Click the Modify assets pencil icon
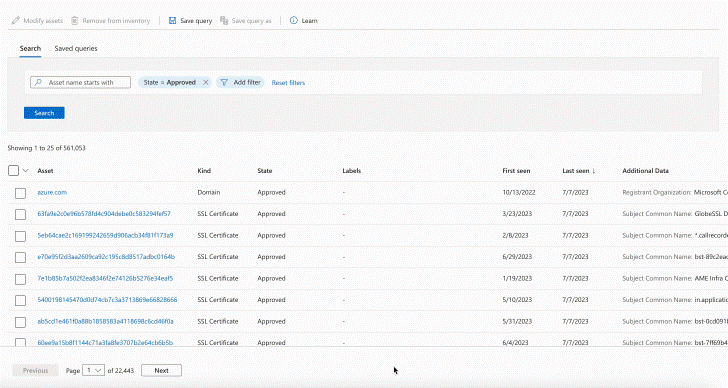 click(x=16, y=20)
